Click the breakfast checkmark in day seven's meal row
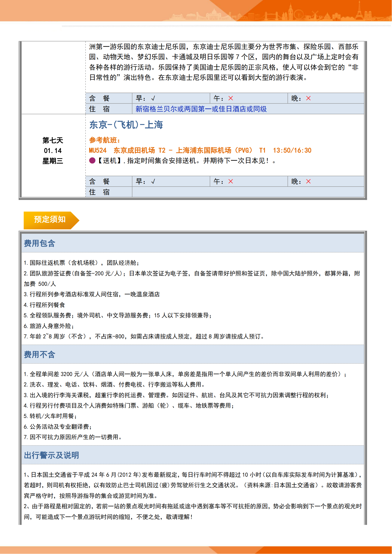This screenshot has height=554, width=392. (x=153, y=182)
